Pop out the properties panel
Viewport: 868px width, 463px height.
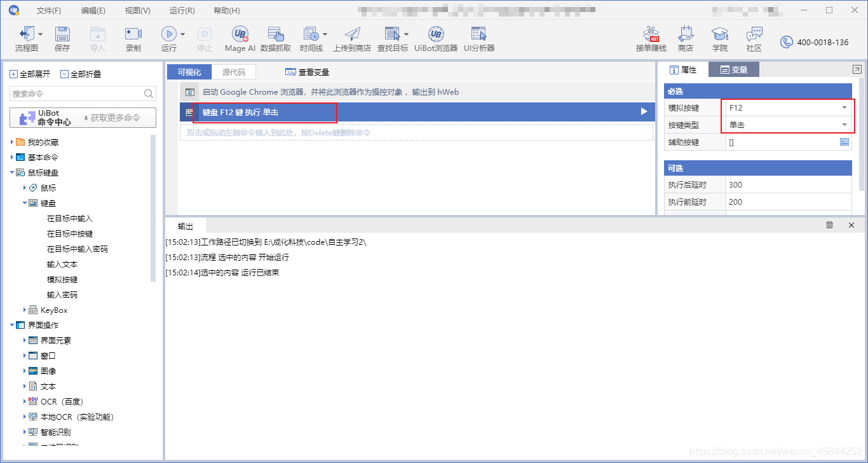coord(857,69)
